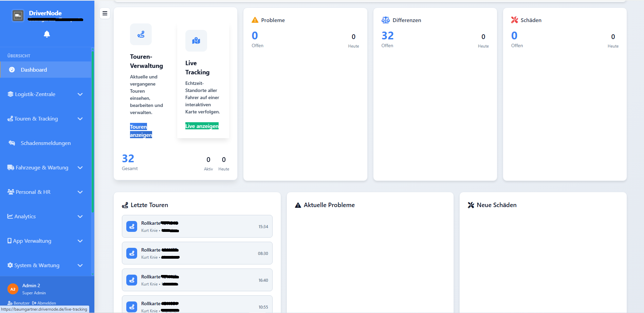Click the Logistik-Zentrale layers icon
This screenshot has width=644, height=313.
11,94
